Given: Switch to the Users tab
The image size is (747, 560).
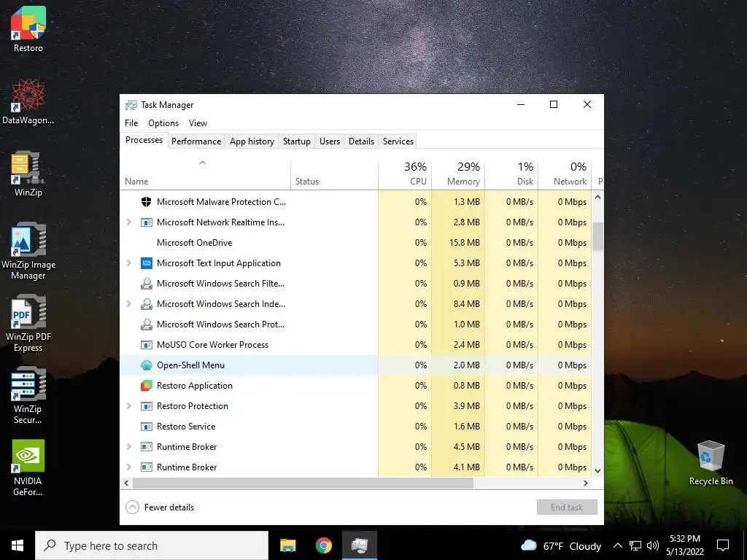Looking at the screenshot, I should [x=330, y=141].
